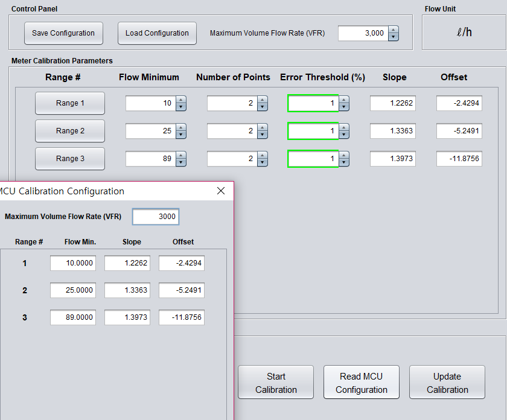Select the Range 2 button
The image size is (507, 420).
pyautogui.click(x=70, y=131)
